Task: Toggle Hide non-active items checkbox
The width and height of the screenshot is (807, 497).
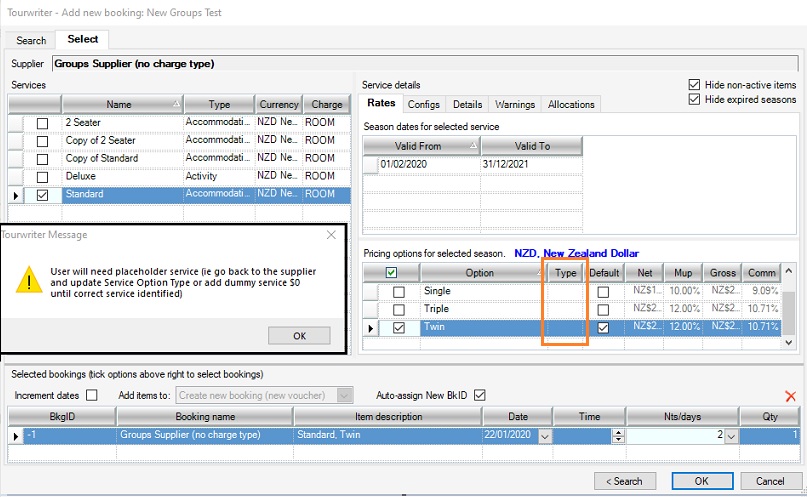Action: (x=695, y=85)
